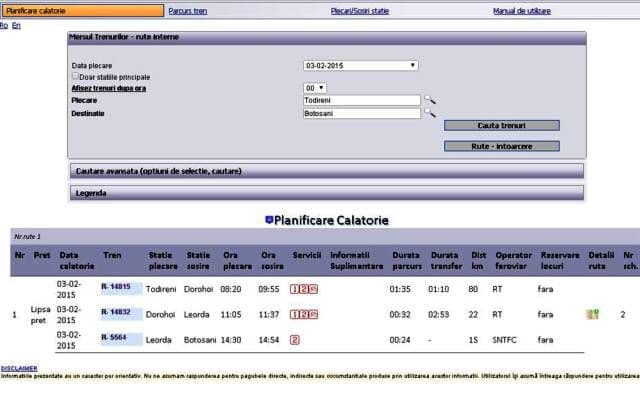
Task: Switch language to Ro
Action: pos(4,25)
